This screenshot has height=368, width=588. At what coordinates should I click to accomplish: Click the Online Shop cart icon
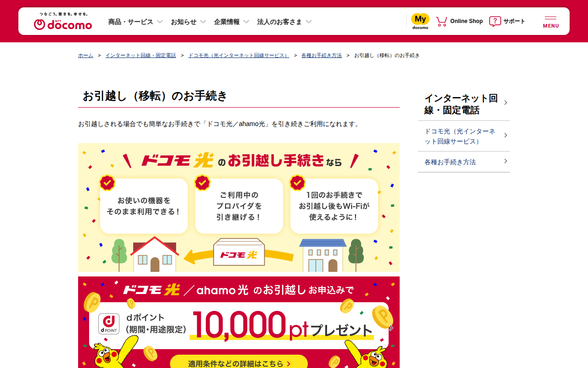click(441, 21)
